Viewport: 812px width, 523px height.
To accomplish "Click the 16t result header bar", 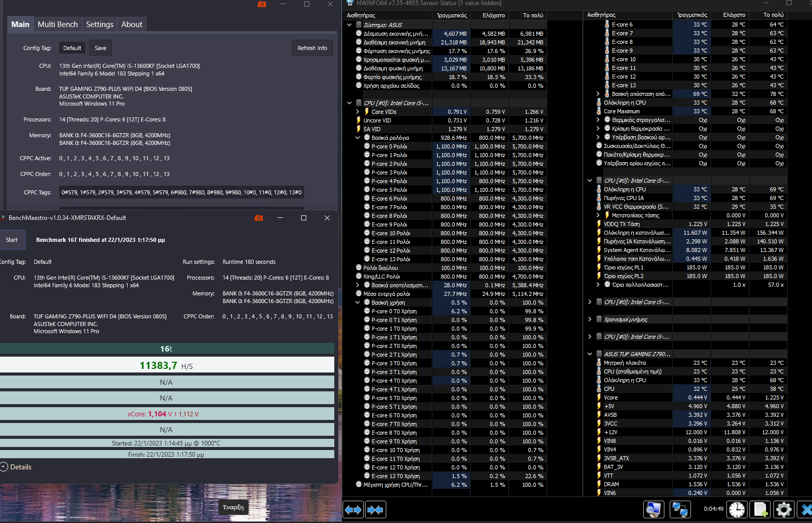I will coord(166,349).
